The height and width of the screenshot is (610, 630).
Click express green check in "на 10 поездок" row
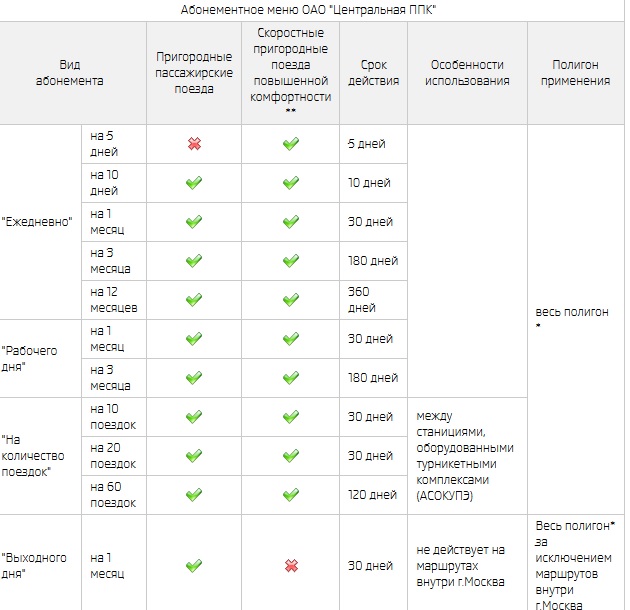point(291,417)
